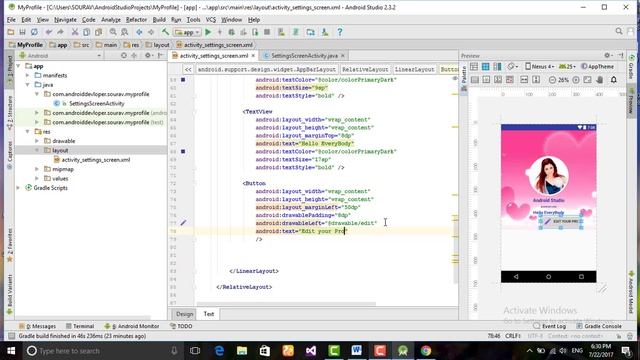Expand the drawable folder node

click(x=37, y=141)
